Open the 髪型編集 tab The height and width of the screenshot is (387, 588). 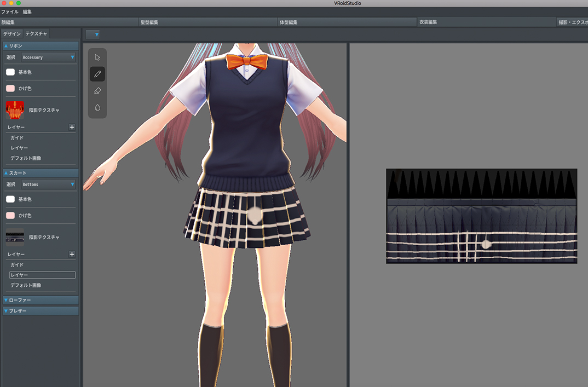click(x=149, y=22)
